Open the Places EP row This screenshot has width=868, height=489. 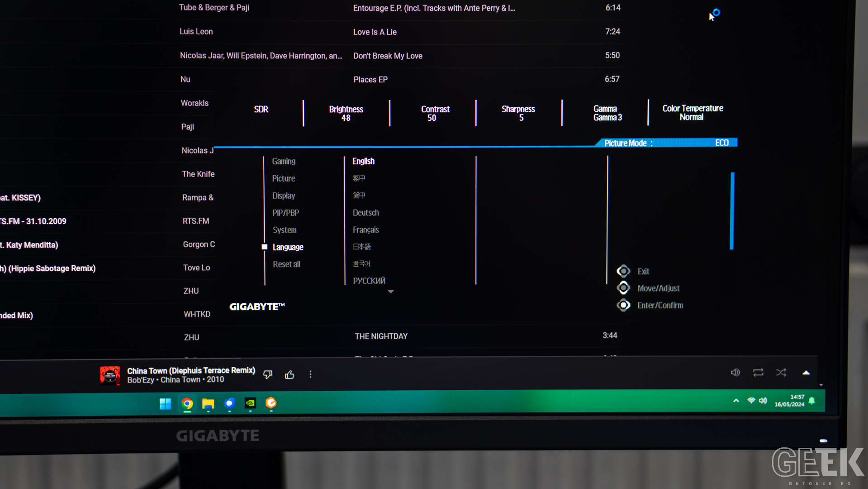click(x=370, y=80)
